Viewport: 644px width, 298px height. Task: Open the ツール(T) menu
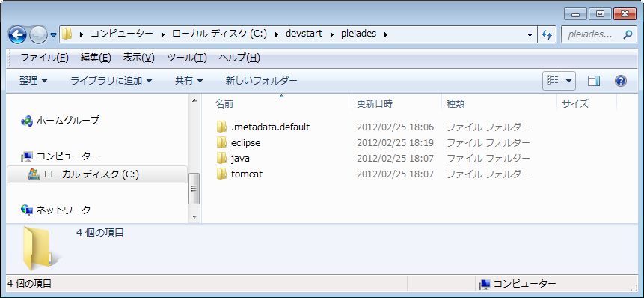tap(187, 58)
